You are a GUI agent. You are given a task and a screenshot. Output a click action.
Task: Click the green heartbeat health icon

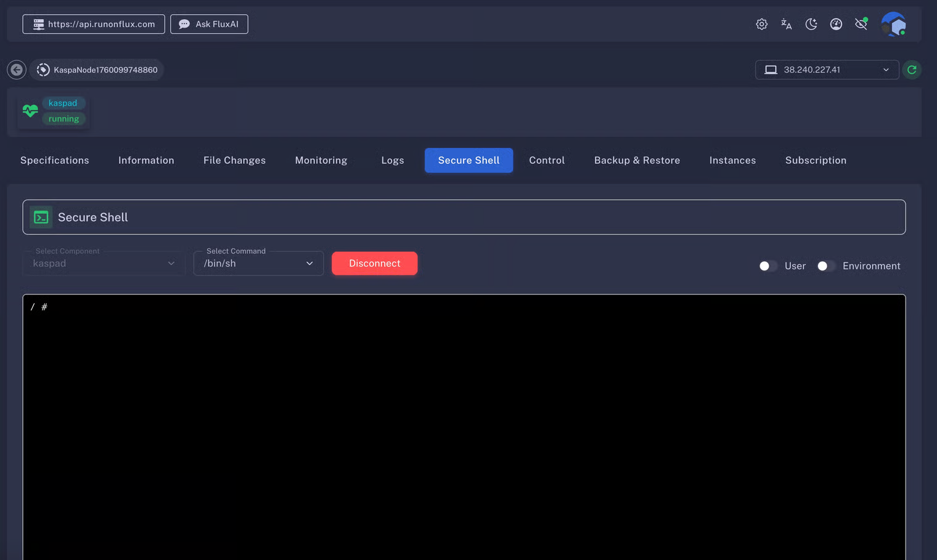tap(30, 111)
